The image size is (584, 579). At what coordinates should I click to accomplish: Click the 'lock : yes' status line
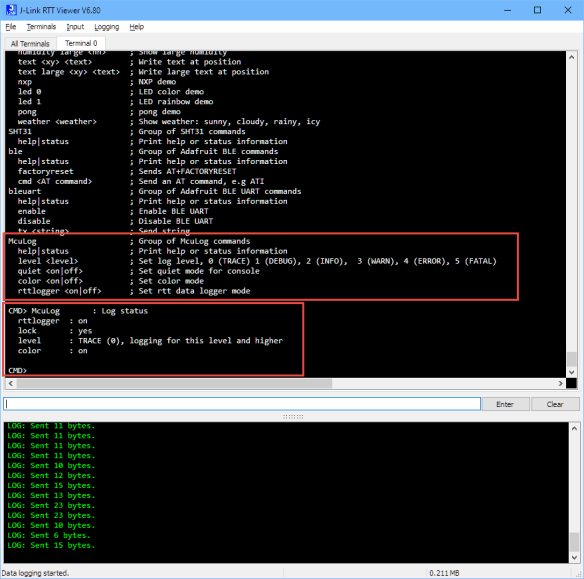(x=55, y=331)
